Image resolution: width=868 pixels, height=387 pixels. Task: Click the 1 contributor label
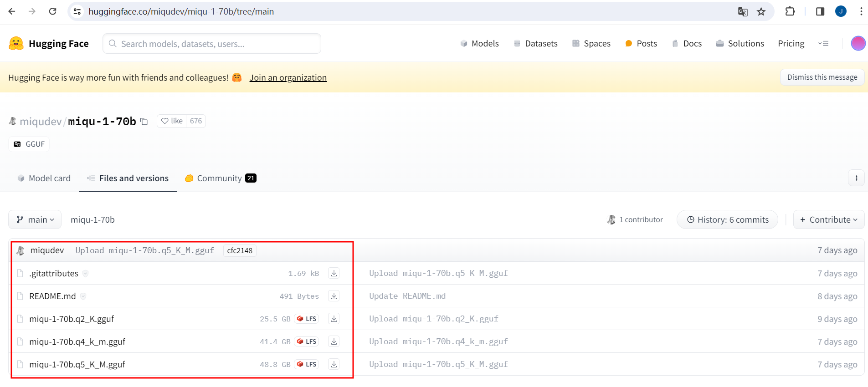[x=635, y=219]
